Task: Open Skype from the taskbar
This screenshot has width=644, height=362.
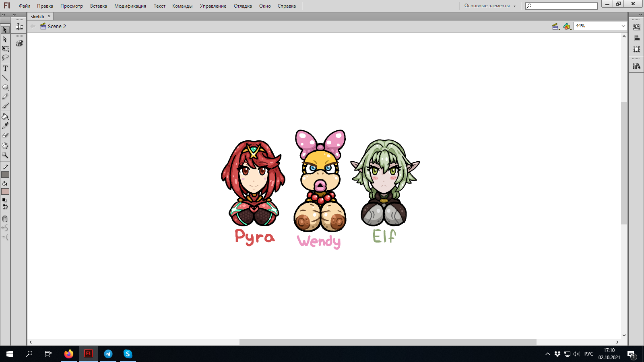Action: (128, 354)
